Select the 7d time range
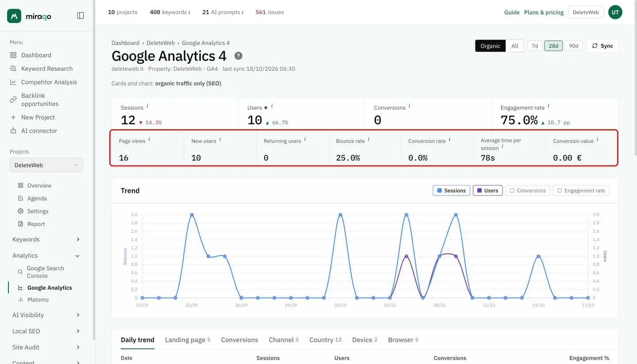Viewport: 637px width, 364px height. click(x=535, y=46)
